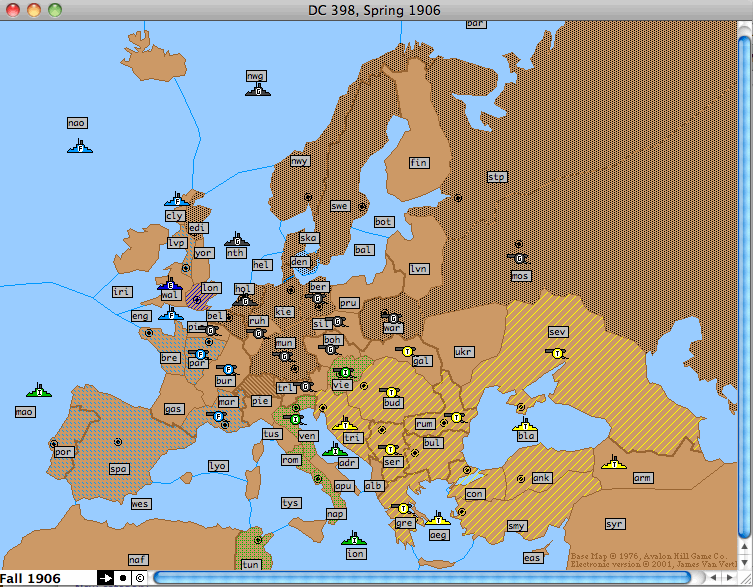Click the German army below mun

[x=284, y=356]
